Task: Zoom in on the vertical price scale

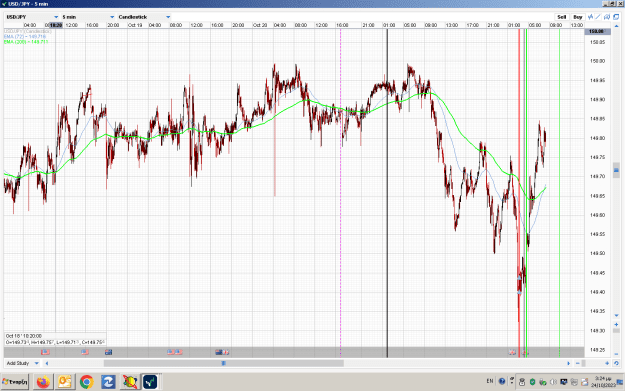Action: 616,324
